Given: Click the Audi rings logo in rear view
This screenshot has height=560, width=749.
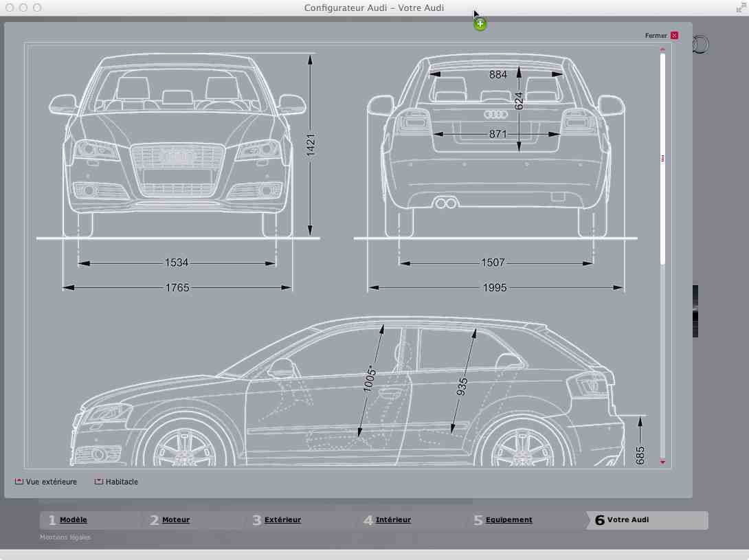Looking at the screenshot, I should (x=495, y=115).
